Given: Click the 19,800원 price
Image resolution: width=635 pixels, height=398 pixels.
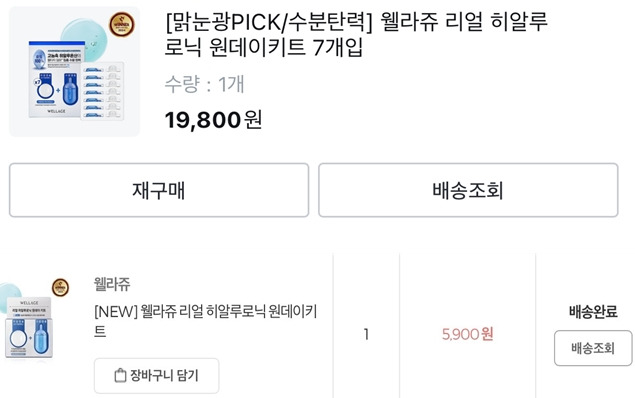Looking at the screenshot, I should (x=213, y=120).
